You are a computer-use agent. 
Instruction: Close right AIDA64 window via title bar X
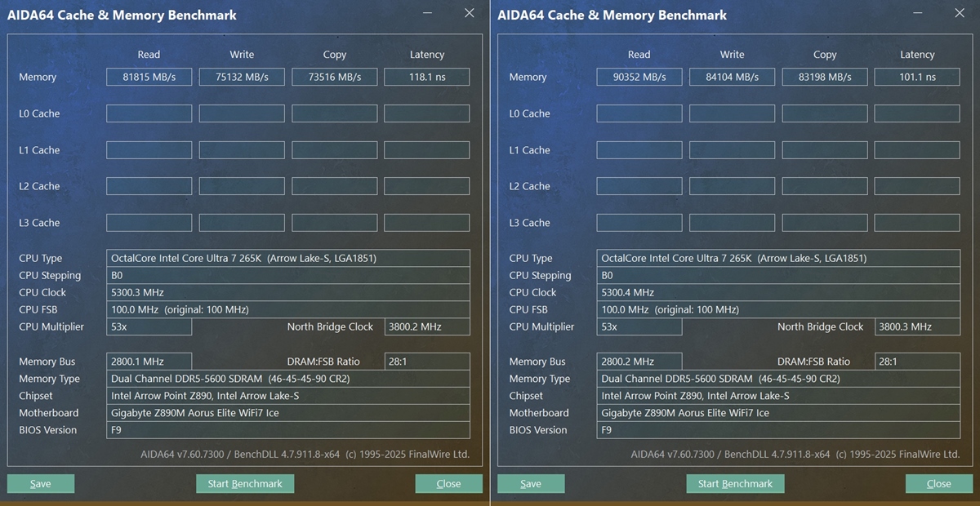pos(960,14)
